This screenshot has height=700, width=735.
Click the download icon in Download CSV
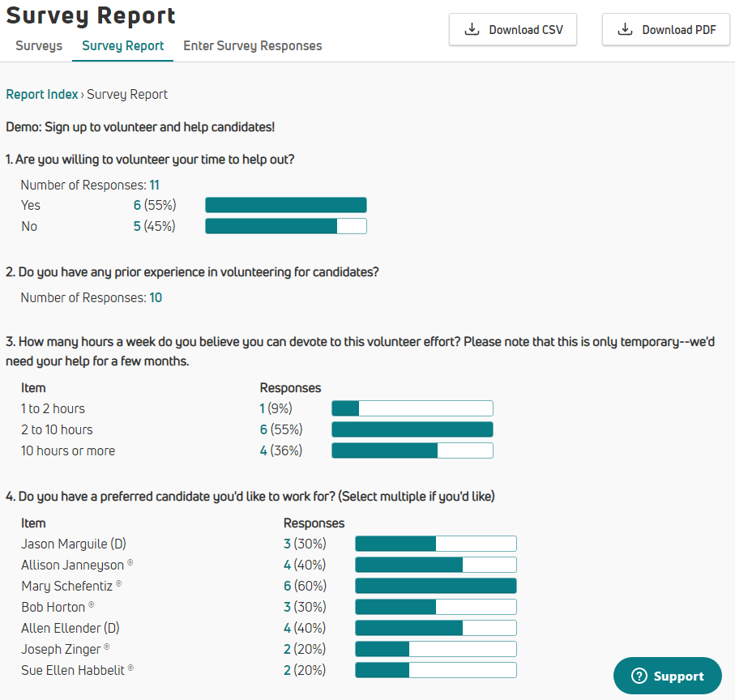pos(472,30)
